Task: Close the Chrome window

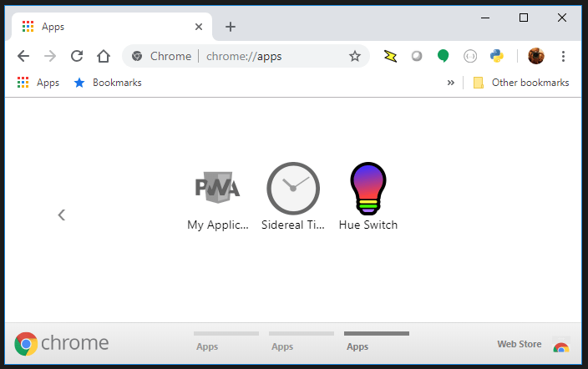Action: click(562, 18)
